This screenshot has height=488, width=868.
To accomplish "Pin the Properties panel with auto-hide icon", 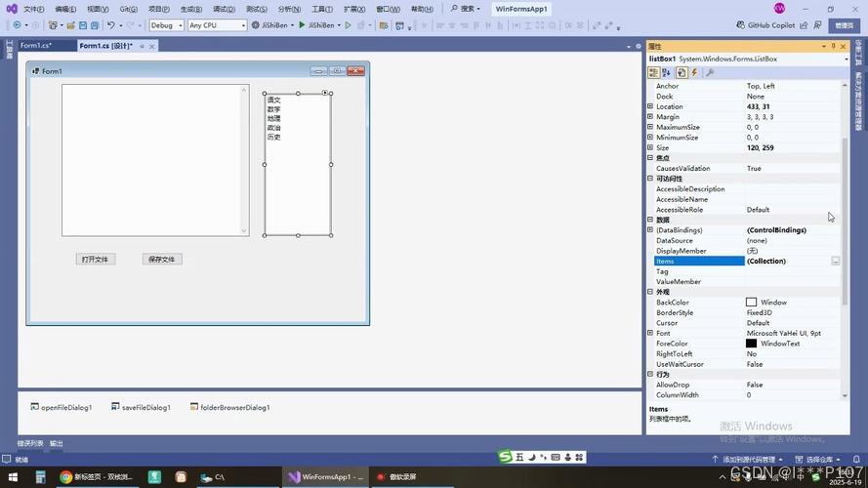I will 833,47.
